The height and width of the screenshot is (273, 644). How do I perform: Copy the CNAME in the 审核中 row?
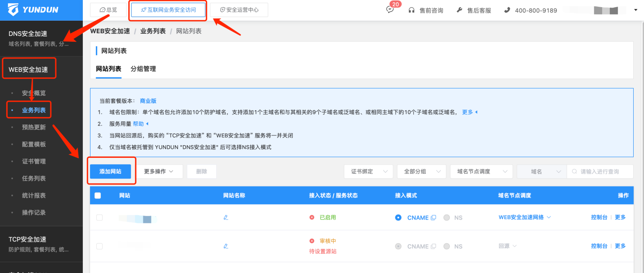pos(433,246)
